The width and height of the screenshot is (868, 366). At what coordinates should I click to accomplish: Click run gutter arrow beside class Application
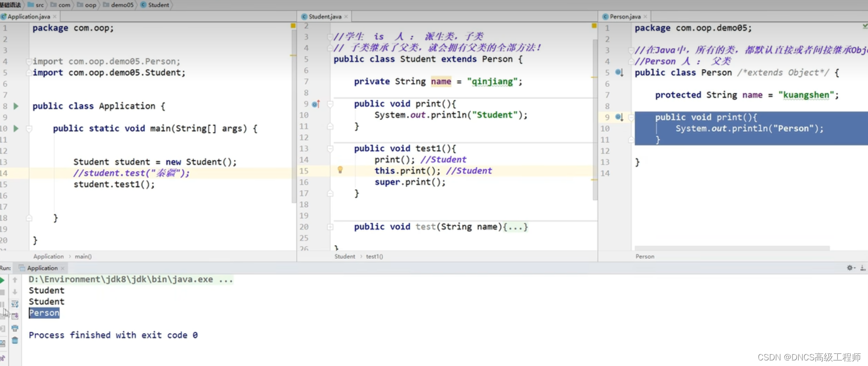pos(16,106)
